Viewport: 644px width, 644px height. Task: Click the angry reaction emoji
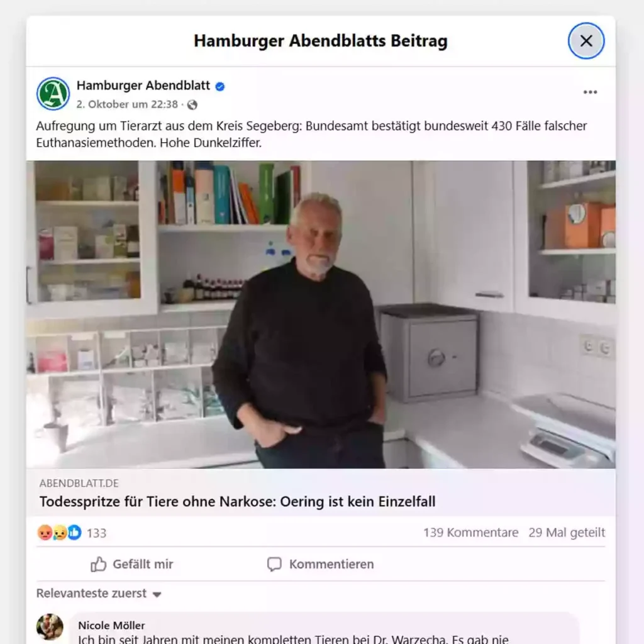(45, 533)
